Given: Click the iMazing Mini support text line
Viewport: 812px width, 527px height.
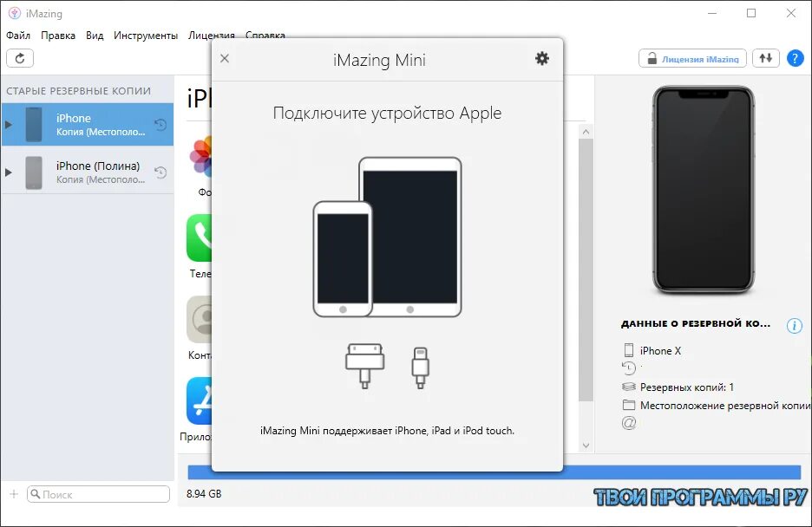Looking at the screenshot, I should pyautogui.click(x=387, y=430).
